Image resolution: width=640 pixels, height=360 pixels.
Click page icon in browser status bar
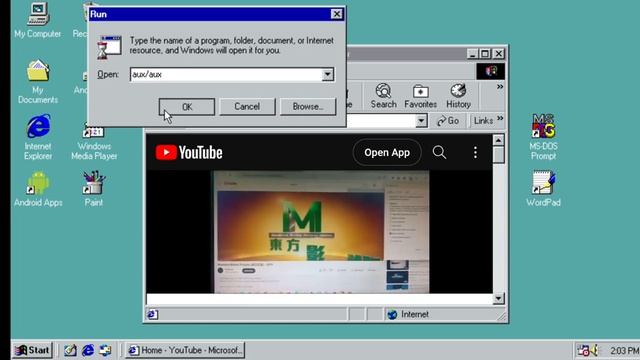coord(153,314)
